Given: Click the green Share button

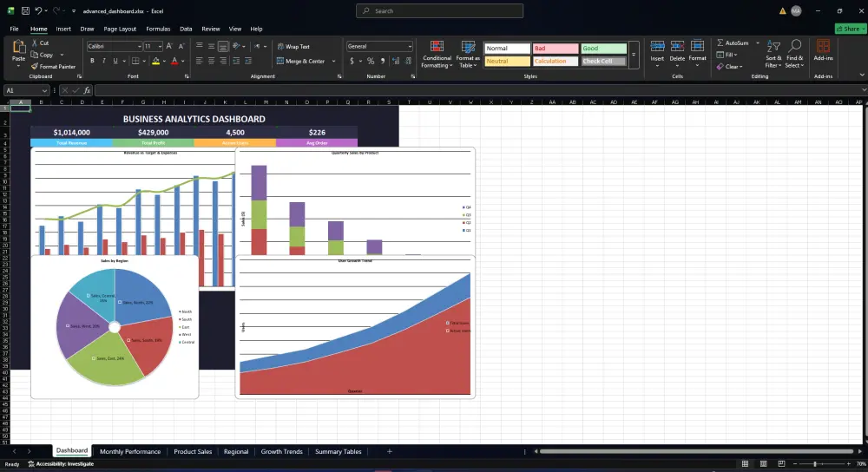Looking at the screenshot, I should [850, 29].
